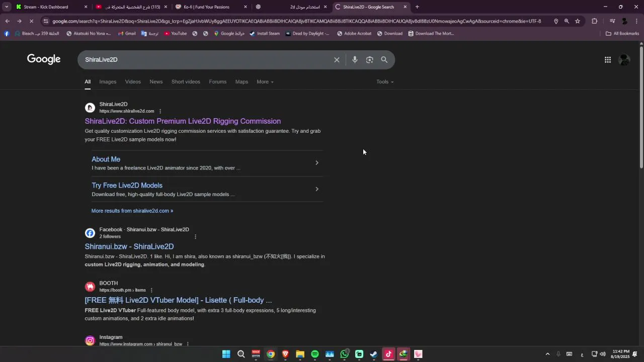644x362 pixels.
Task: Open the Windows Start menu
Action: coord(226,354)
